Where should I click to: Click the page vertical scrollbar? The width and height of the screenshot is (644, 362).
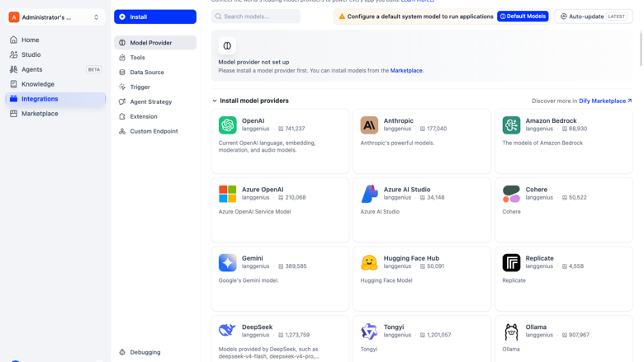tap(641, 49)
